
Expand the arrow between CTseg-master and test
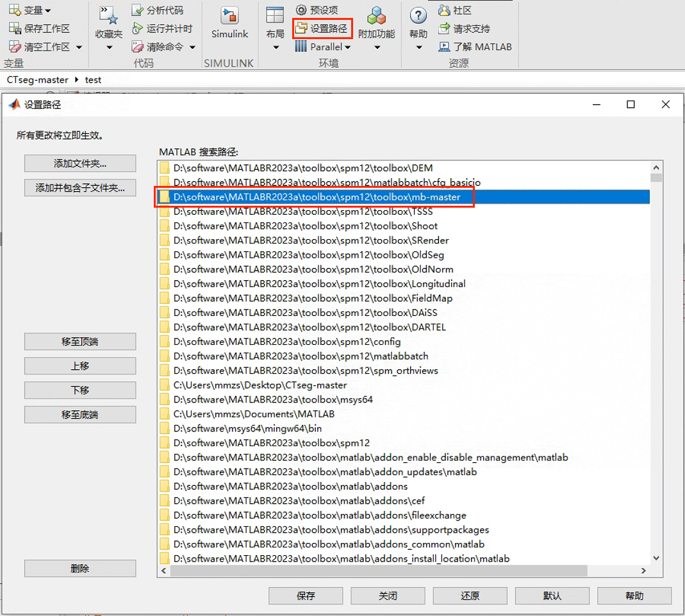coord(76,79)
